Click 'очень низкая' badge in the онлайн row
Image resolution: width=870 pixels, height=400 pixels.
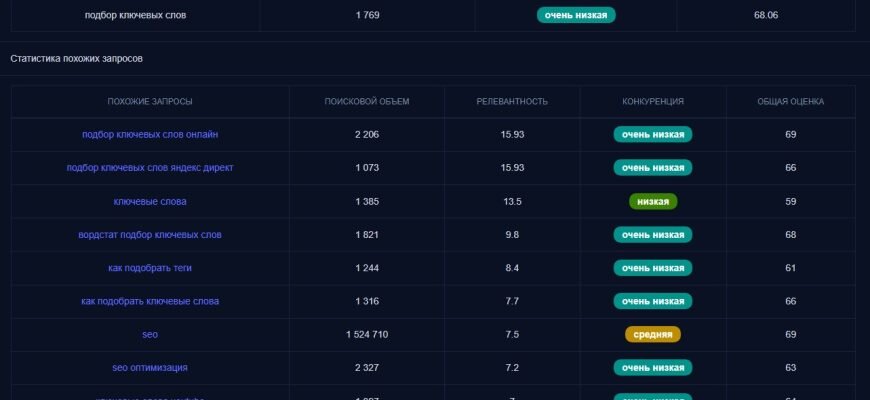[x=653, y=134]
